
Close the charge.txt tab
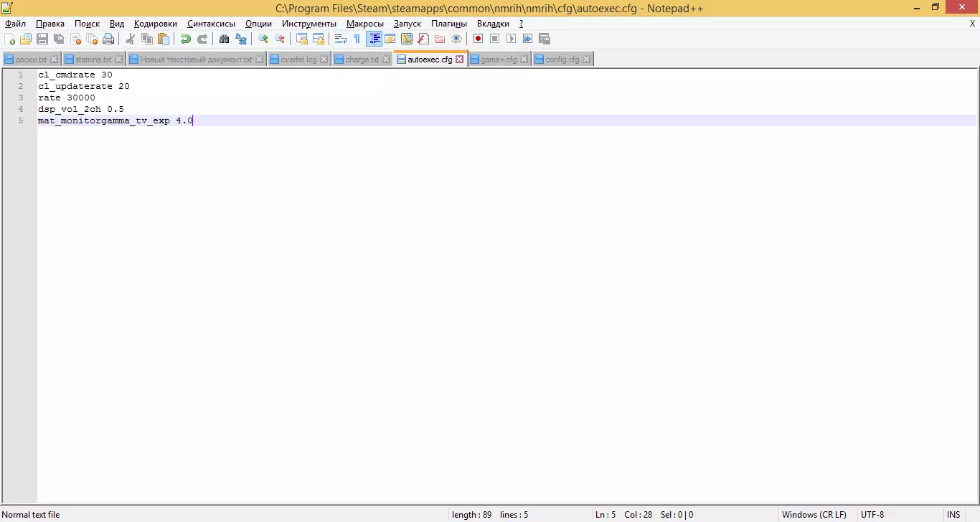[385, 60]
